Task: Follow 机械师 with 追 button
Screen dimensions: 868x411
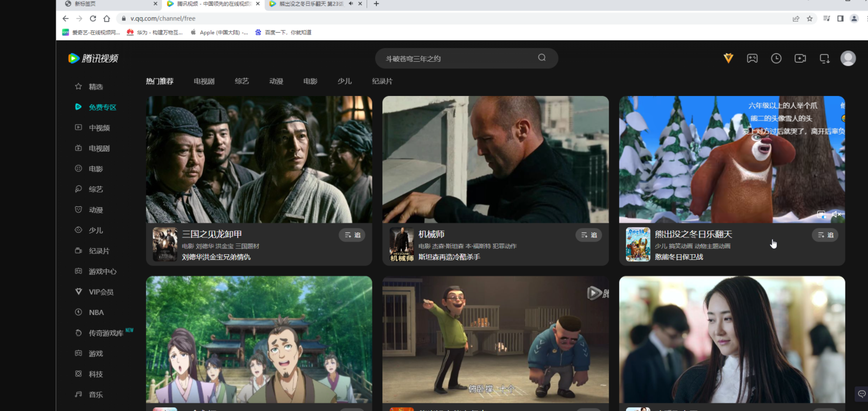Action: click(x=589, y=235)
